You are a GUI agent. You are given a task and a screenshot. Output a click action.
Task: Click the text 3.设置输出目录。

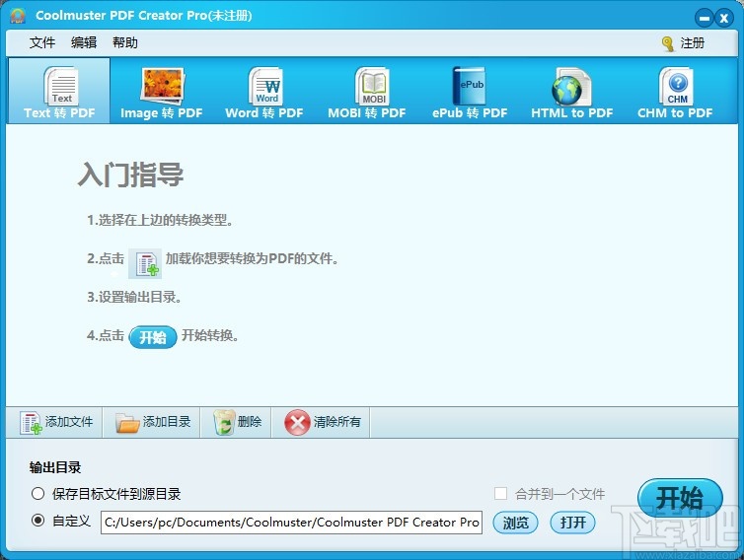[134, 298]
